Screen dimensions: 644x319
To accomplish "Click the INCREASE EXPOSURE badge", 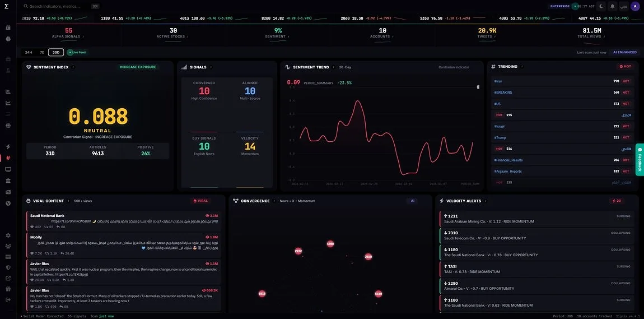I will click(138, 67).
